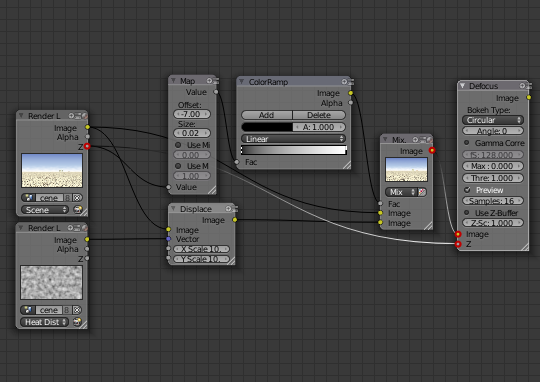Click the preview sphere icon in the Mix header
The width and height of the screenshot is (540, 382).
[x=429, y=140]
